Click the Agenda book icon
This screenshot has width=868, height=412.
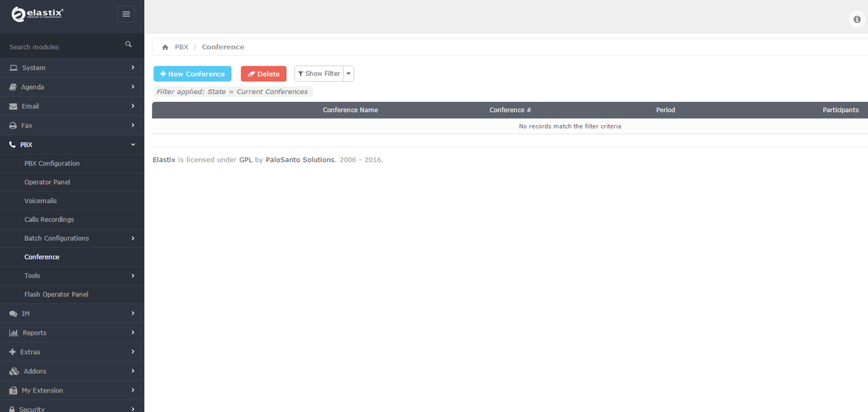click(13, 87)
